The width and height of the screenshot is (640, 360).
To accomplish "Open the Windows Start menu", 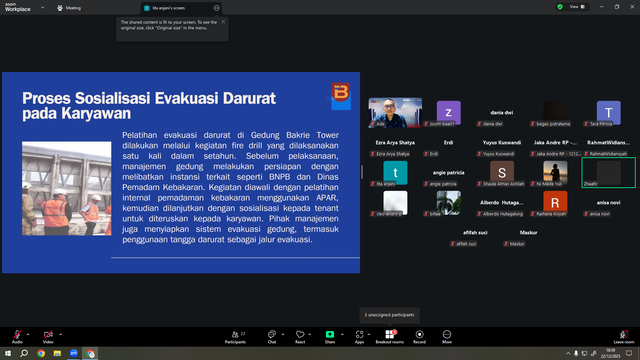I will click(8, 353).
